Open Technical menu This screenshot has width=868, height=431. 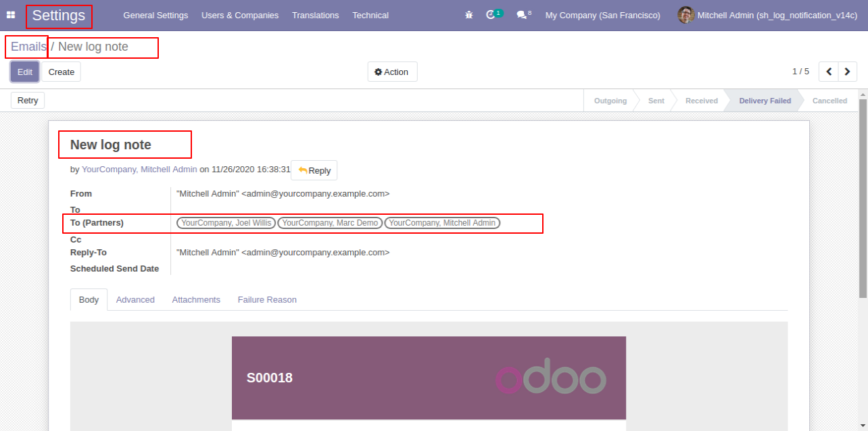(370, 15)
